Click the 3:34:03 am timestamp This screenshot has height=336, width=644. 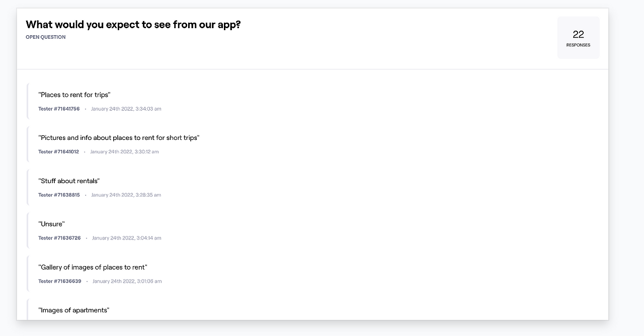126,109
